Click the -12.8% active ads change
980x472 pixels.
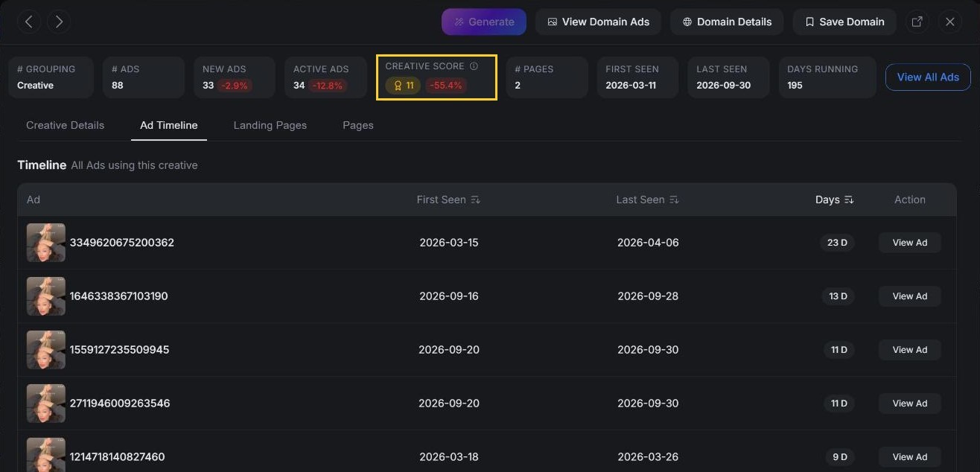[328, 86]
